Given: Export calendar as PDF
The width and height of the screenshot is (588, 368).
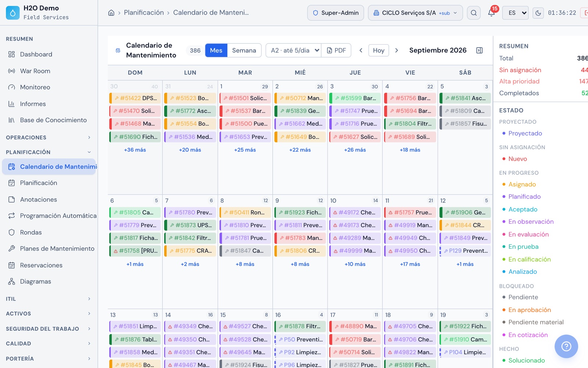Looking at the screenshot, I should pyautogui.click(x=336, y=50).
